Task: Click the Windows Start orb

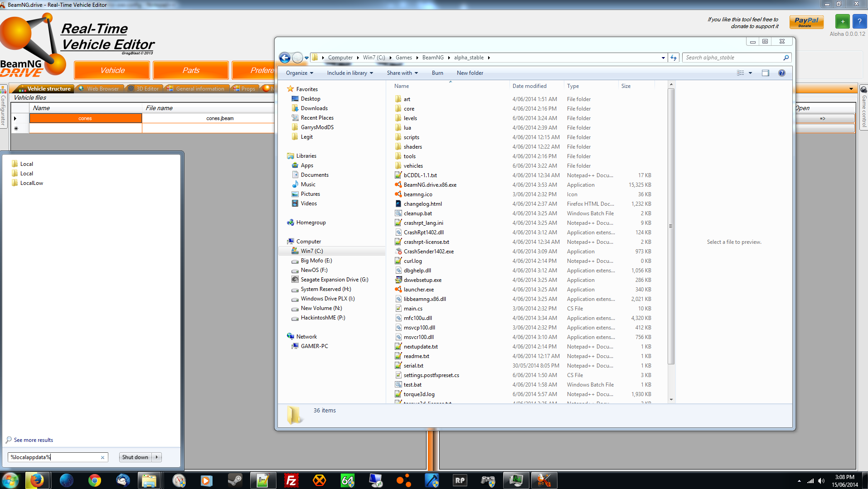Action: point(10,480)
